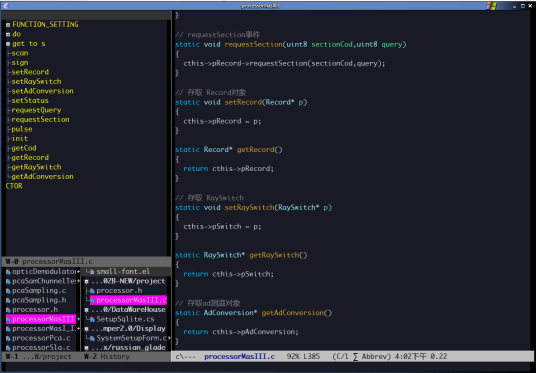Screen dimensions: 536x373
Task: Click the CTOR entry in methods tree
Action: tap(14, 186)
